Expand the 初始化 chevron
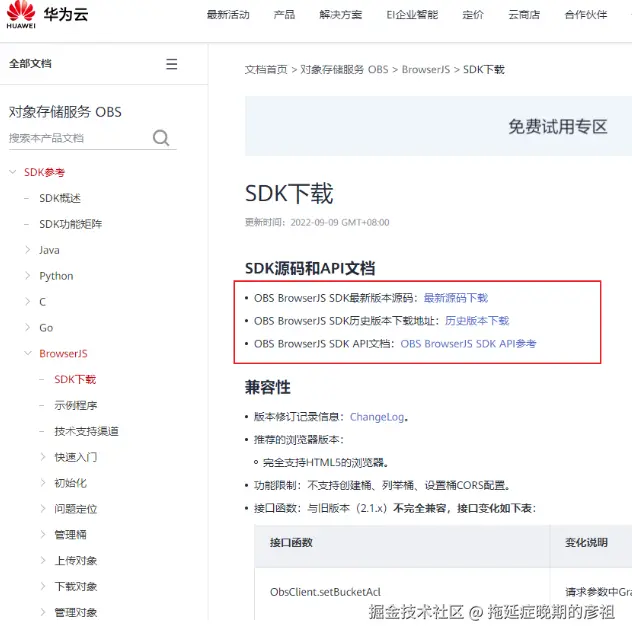Screen dimensions: 632x638 point(43,483)
